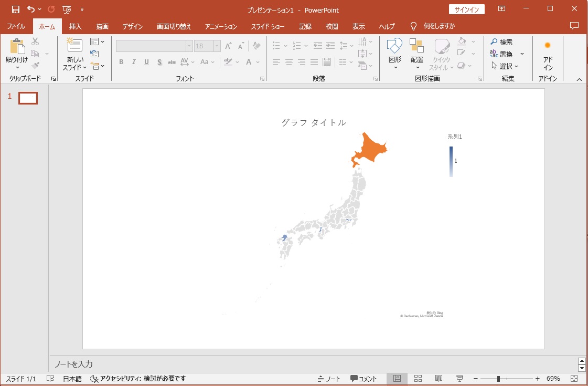Open the Add-ins icon
Image resolution: width=588 pixels, height=386 pixels.
tap(548, 46)
